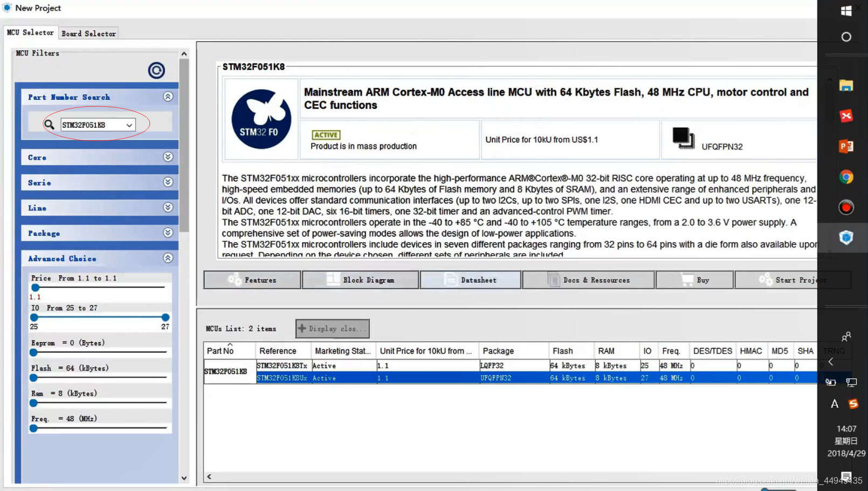Sort by Reference column header
Viewport: 868px width, 491px height.
283,351
